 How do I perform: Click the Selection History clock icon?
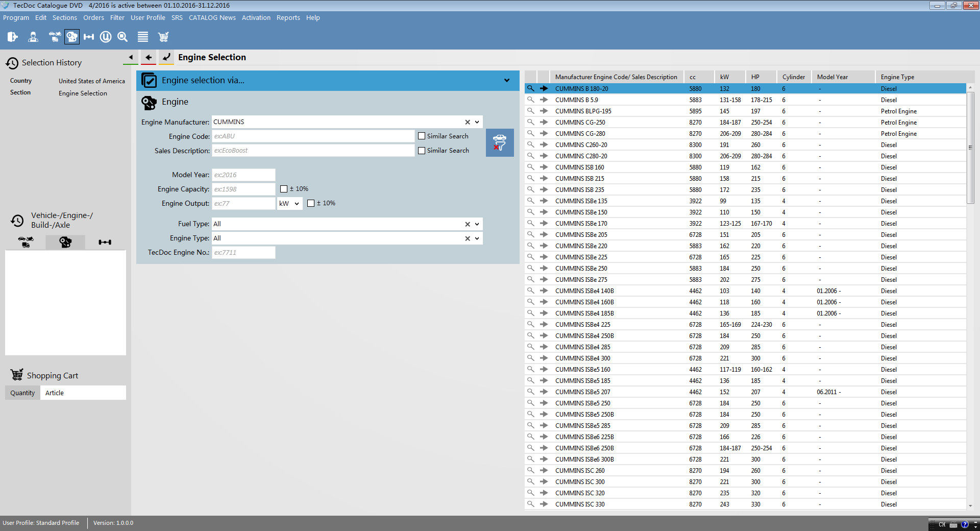pyautogui.click(x=12, y=63)
